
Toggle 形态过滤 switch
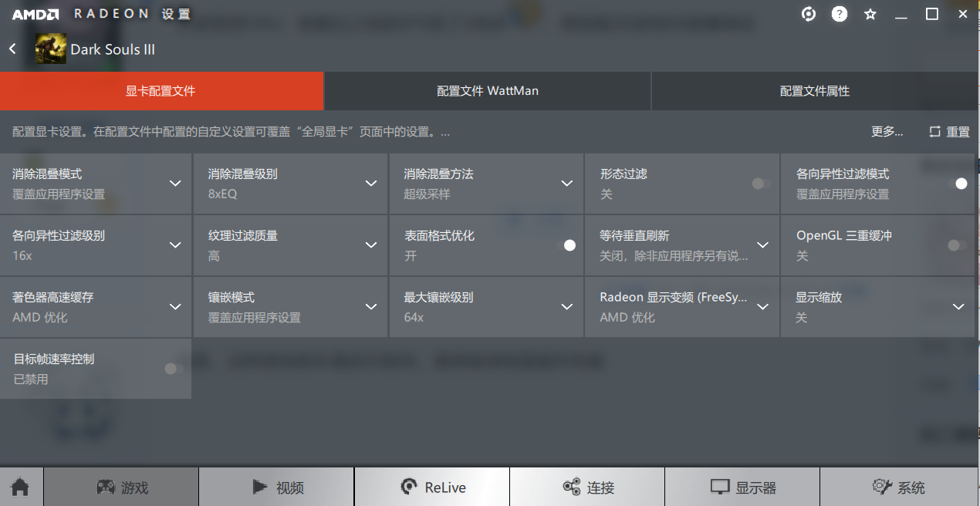(x=761, y=184)
